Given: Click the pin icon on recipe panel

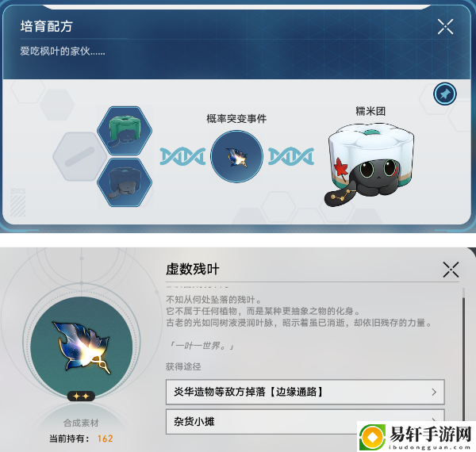Looking at the screenshot, I should click(445, 94).
